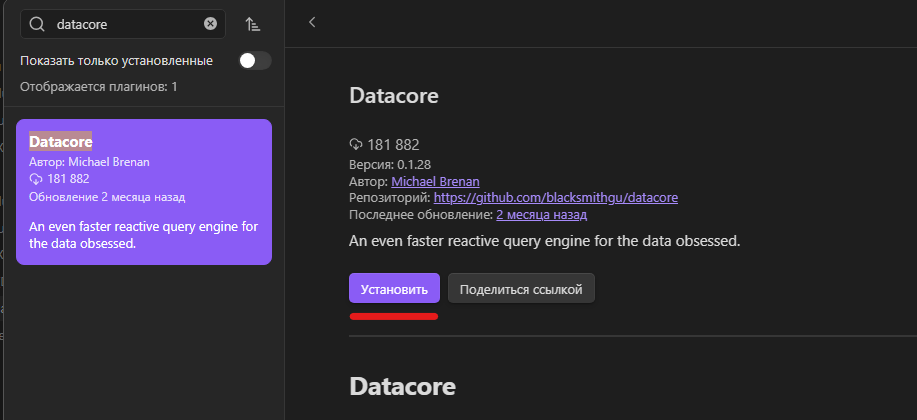
Task: Clear the datacore search text
Action: click(210, 23)
